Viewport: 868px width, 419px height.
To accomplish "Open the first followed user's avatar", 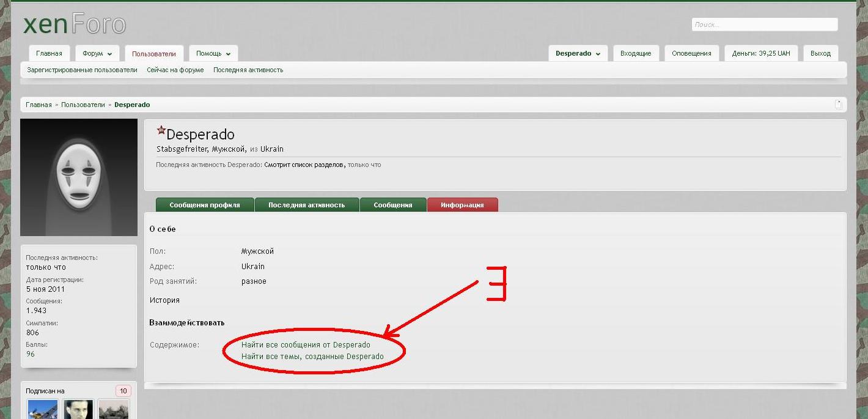I will (x=43, y=409).
